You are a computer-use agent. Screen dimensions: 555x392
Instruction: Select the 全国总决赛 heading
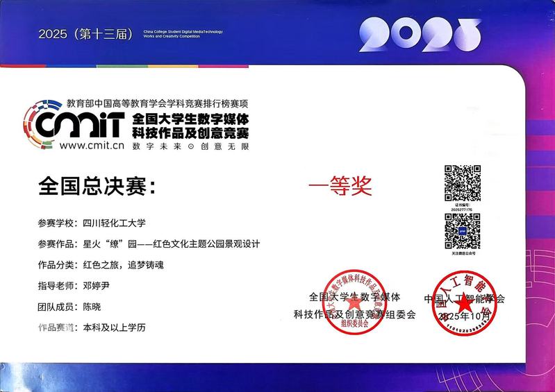(x=98, y=187)
